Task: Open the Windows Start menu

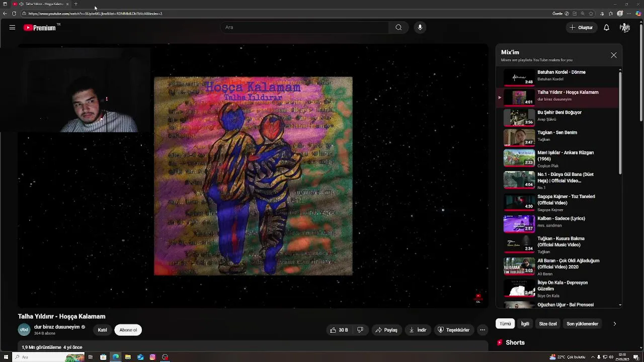Action: (6, 357)
